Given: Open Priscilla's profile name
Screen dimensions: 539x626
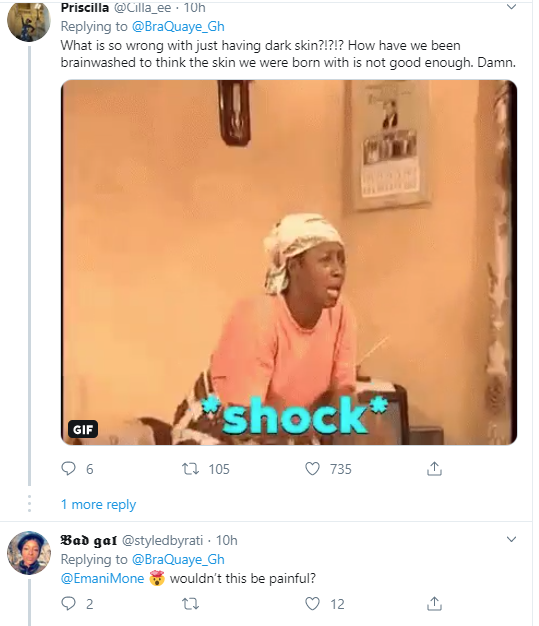Looking at the screenshot, I should (x=85, y=8).
